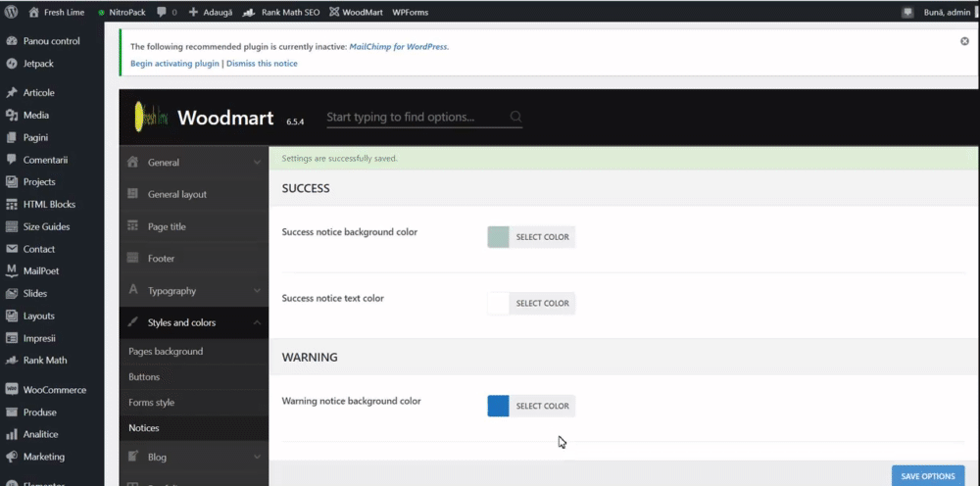This screenshot has width=980, height=486.
Task: Open NitroPack in the admin bar
Action: 122,12
